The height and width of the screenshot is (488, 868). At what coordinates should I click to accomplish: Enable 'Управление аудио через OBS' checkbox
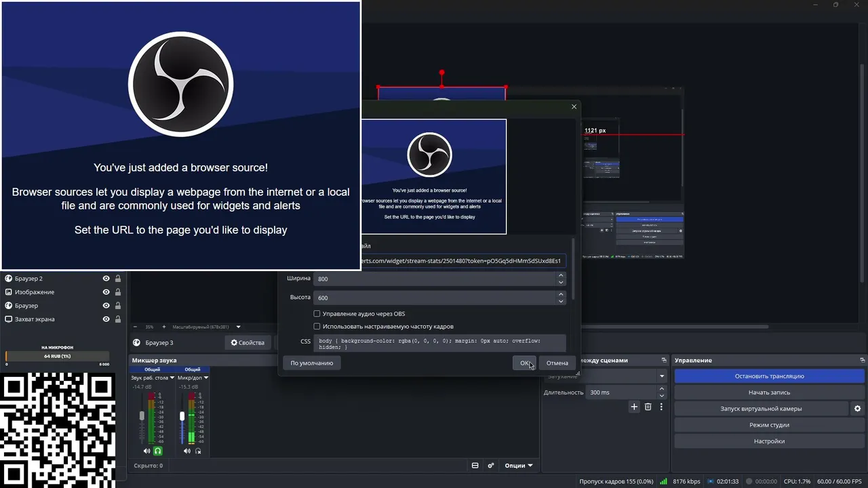[317, 314]
